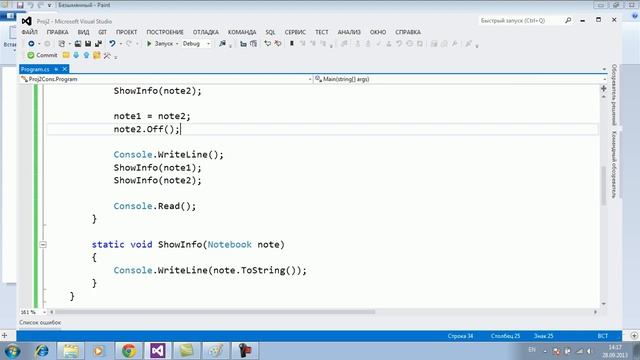
Task: Click the Comment selection icon
Action: point(267,44)
